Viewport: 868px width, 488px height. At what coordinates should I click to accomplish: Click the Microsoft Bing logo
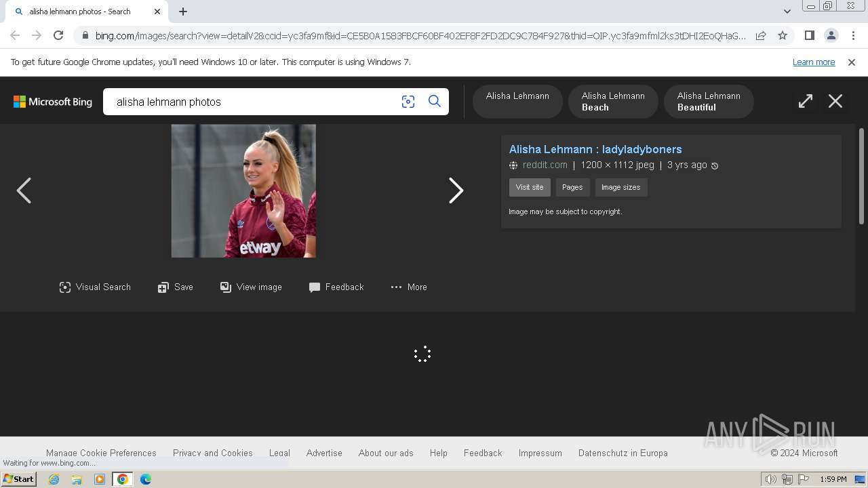point(53,102)
